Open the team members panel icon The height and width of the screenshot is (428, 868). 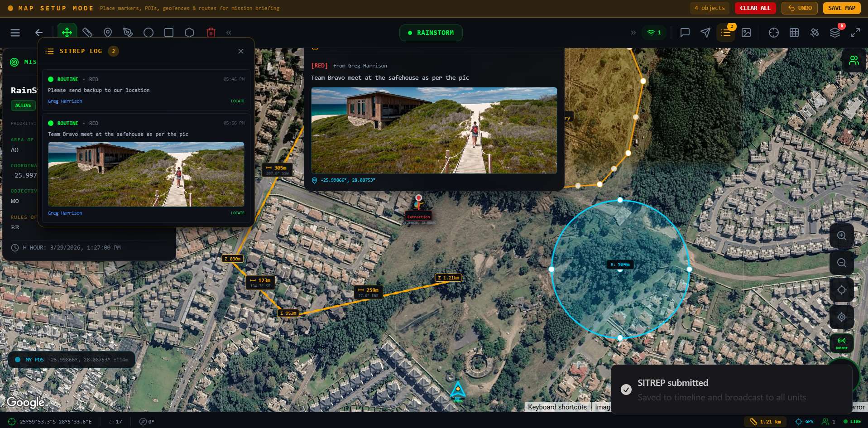click(854, 60)
